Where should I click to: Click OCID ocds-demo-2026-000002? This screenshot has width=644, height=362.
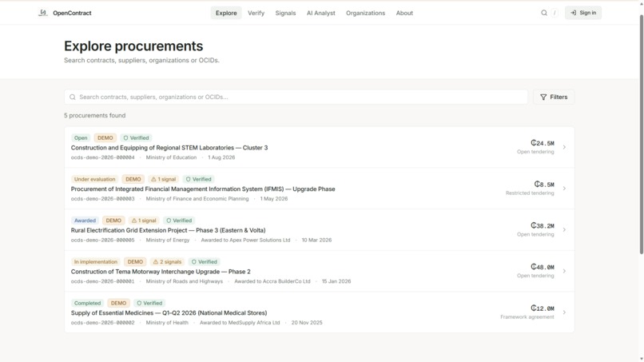(x=103, y=323)
